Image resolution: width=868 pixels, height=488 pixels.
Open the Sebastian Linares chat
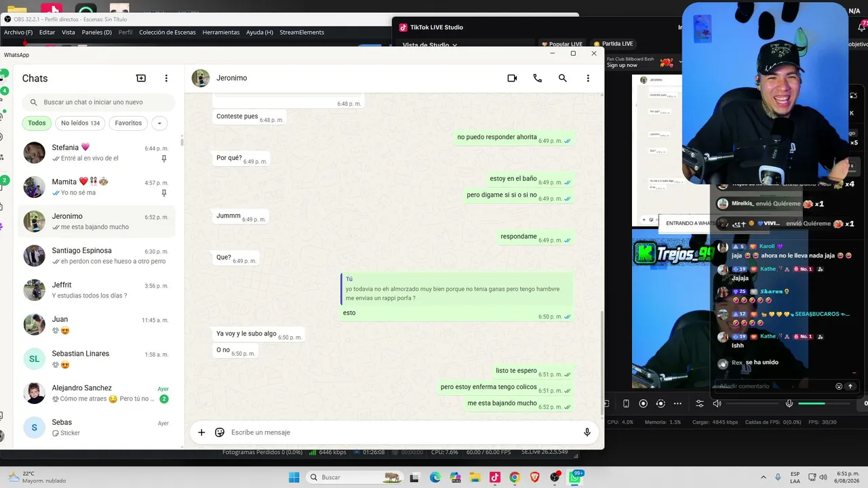(96, 359)
